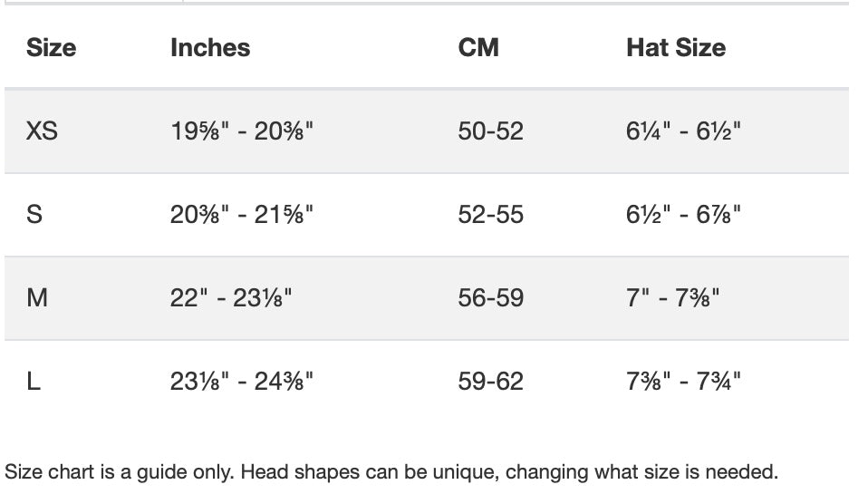Click the 6¼" - 6½" hat size
Image resolution: width=868 pixels, height=504 pixels.
[683, 131]
